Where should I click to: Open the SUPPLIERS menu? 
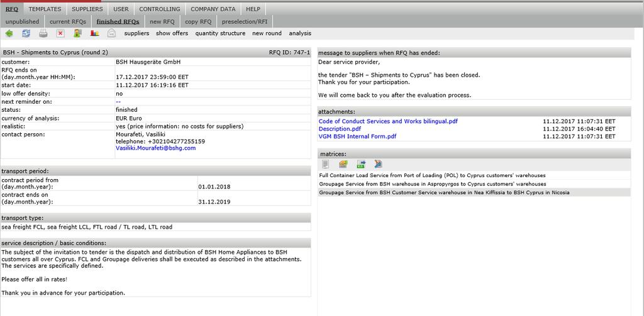click(x=87, y=9)
